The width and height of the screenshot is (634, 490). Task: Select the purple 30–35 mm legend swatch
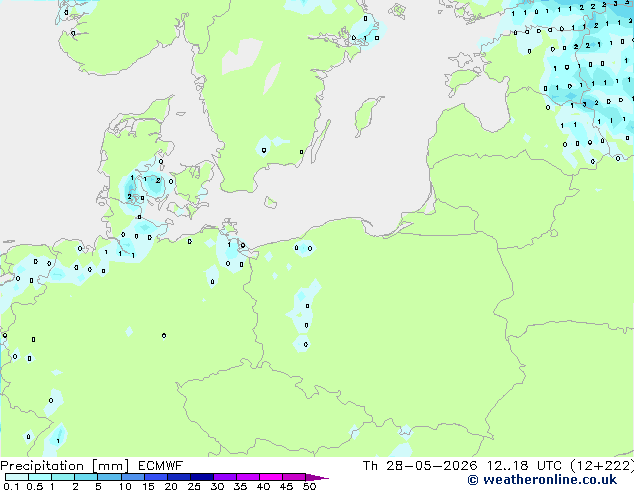click(224, 477)
